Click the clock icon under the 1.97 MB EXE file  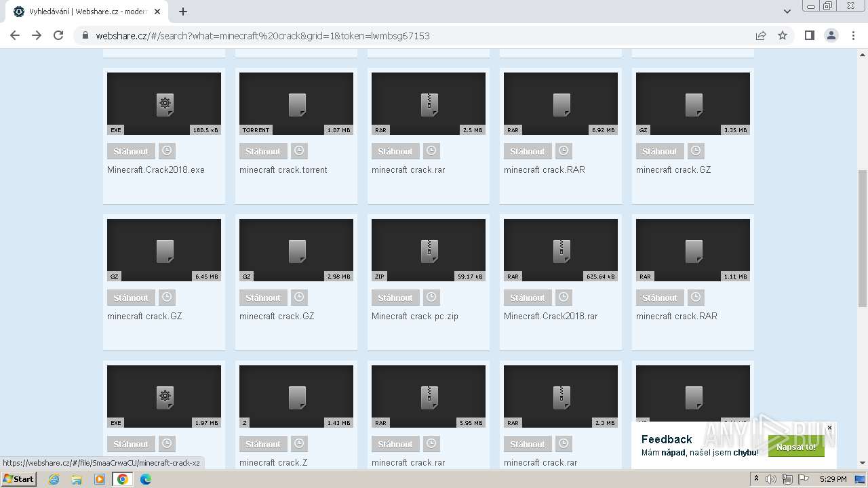tap(167, 444)
